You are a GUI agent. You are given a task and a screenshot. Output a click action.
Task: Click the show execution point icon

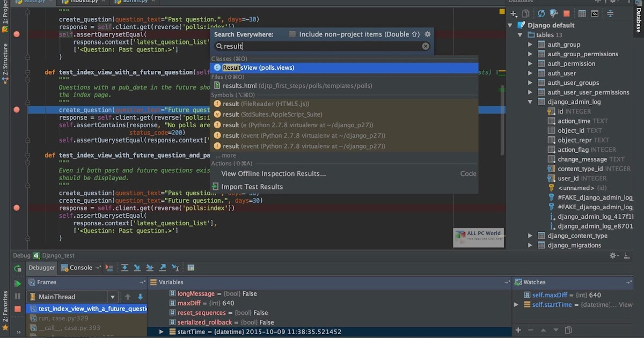pyautogui.click(x=109, y=267)
